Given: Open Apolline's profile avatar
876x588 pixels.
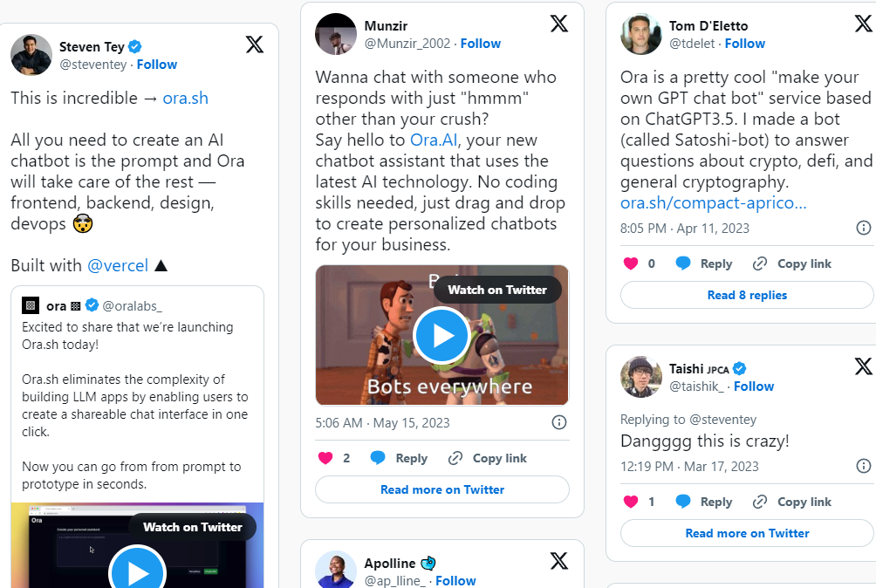Looking at the screenshot, I should (336, 570).
